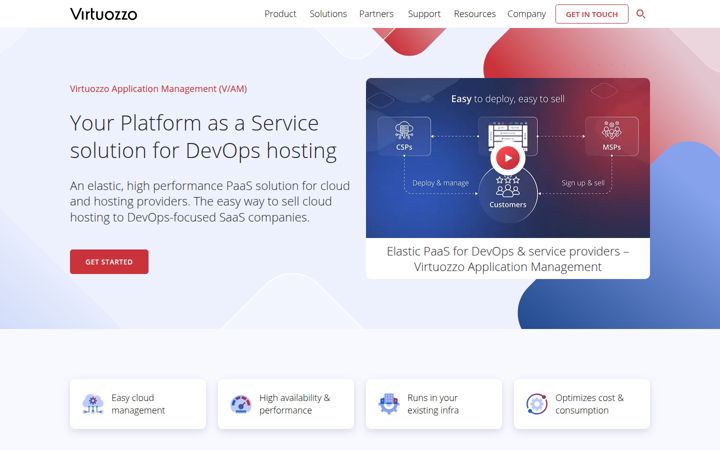Click the GET IN TOUCH button
Screen dimensions: 720x450
[591, 14]
